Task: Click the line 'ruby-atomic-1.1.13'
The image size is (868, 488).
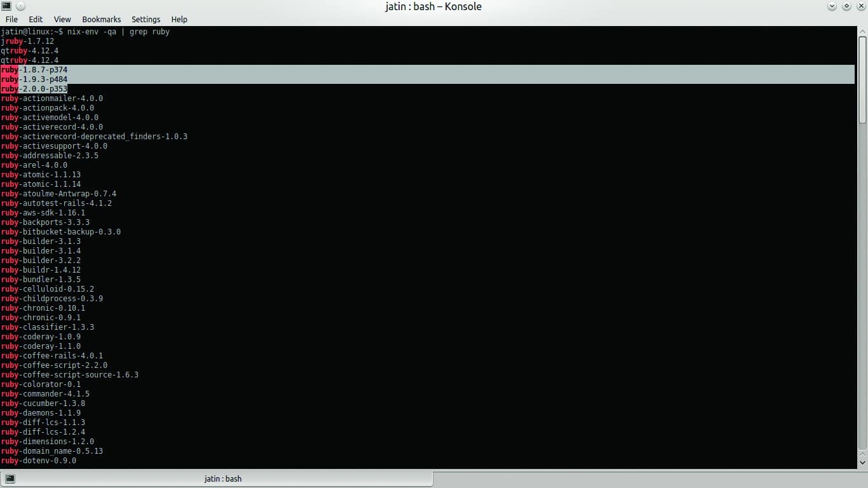Action: click(x=41, y=175)
